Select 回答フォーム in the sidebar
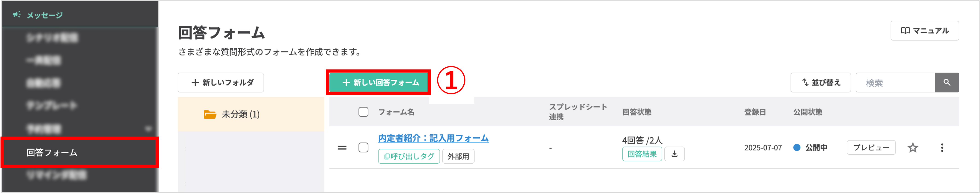980x194 pixels. click(52, 153)
